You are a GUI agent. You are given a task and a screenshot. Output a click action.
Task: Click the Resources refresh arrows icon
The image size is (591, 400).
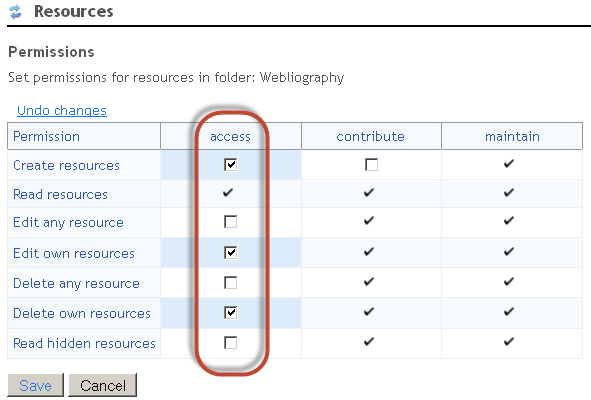click(15, 12)
